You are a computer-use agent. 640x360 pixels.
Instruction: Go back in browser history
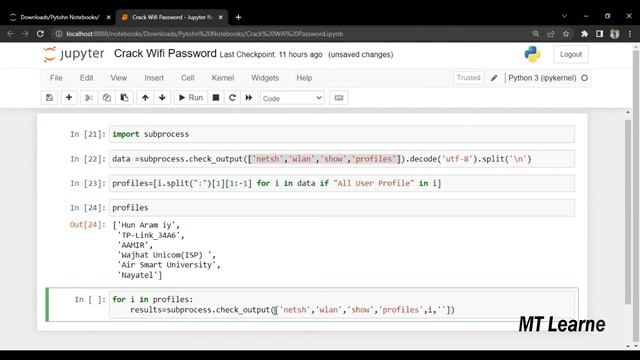click(10, 34)
